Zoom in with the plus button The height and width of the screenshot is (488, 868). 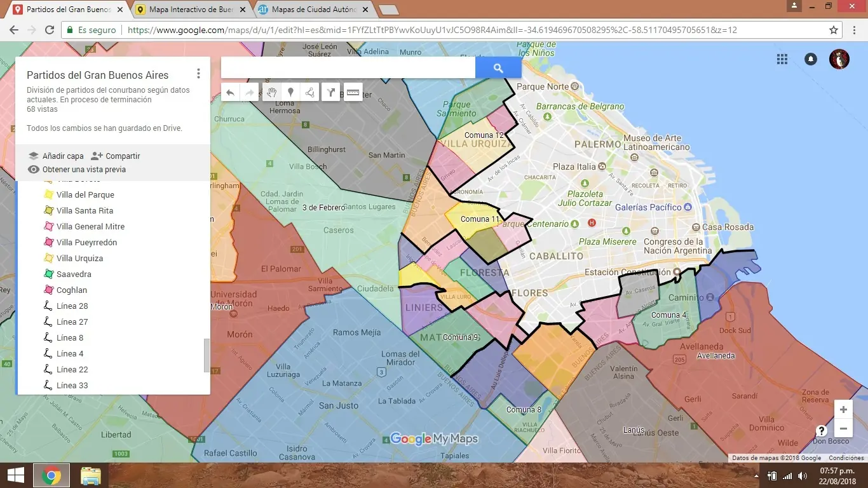click(843, 409)
